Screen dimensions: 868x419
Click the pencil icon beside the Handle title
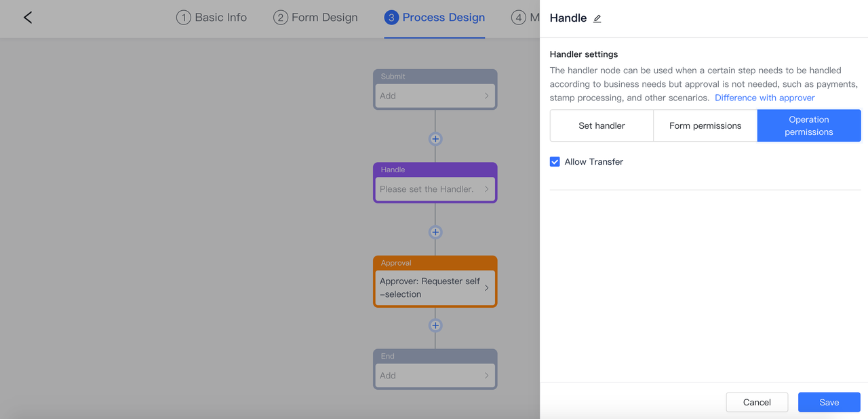[x=597, y=19]
